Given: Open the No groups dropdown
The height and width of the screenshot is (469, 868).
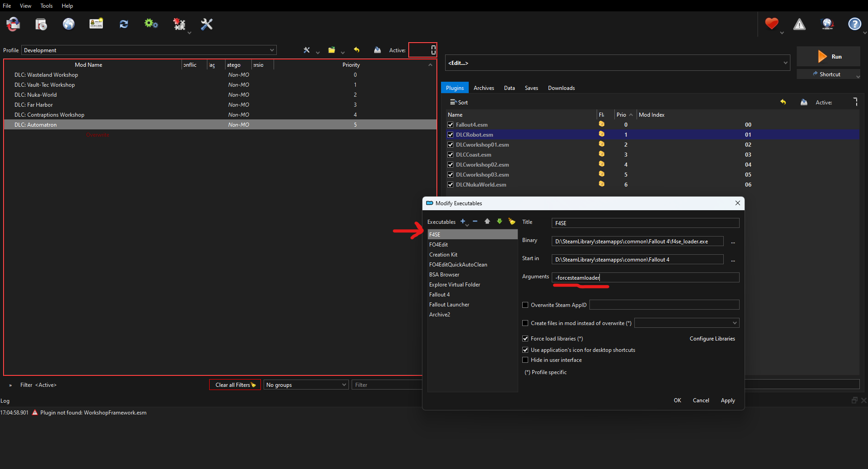Looking at the screenshot, I should [x=306, y=385].
